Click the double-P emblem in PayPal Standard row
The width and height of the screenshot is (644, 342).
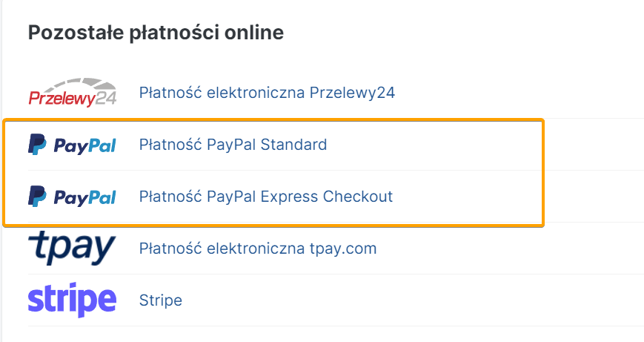click(x=37, y=145)
